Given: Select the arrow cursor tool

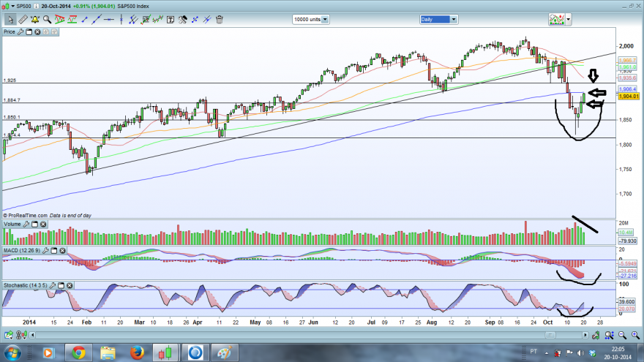Looking at the screenshot, I should 10,19.
